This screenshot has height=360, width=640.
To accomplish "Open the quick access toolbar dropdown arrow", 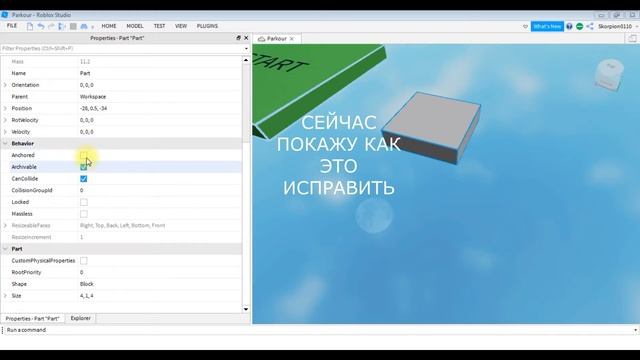I will click(93, 27).
